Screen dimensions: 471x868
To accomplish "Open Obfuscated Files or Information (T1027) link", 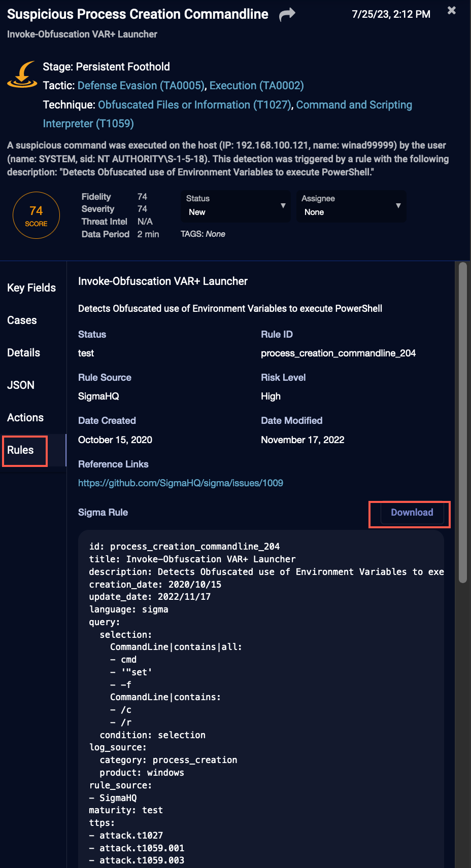I will tap(194, 105).
